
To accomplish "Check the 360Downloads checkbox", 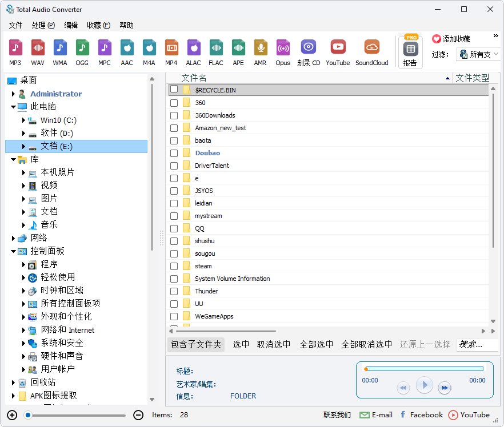I will (174, 115).
